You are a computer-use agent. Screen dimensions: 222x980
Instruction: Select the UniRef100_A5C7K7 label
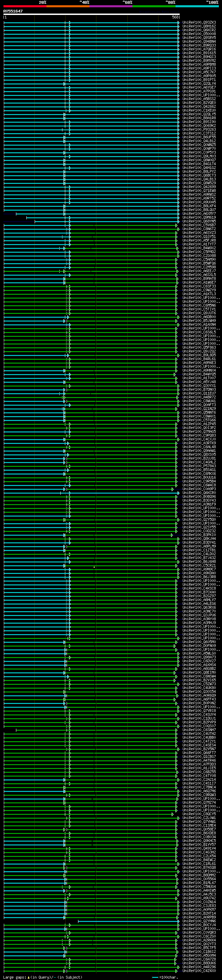pyautogui.click(x=199, y=72)
